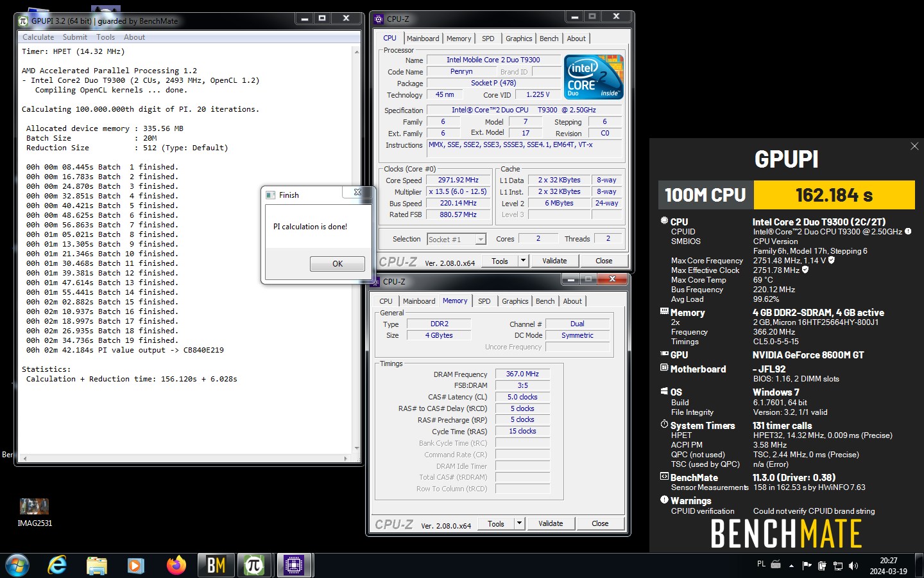Click Tools button in lower CPU-Z window
924x578 pixels.
pos(496,523)
